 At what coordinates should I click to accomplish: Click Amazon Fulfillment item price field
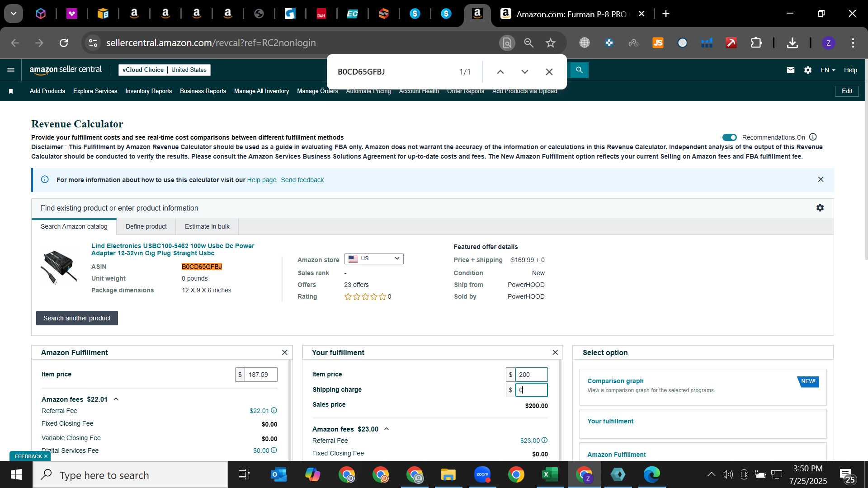coord(261,375)
